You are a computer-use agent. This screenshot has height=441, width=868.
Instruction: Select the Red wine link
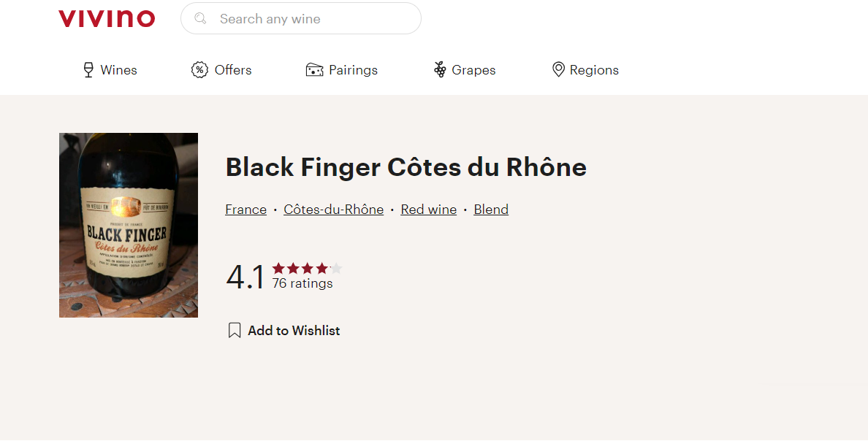428,210
